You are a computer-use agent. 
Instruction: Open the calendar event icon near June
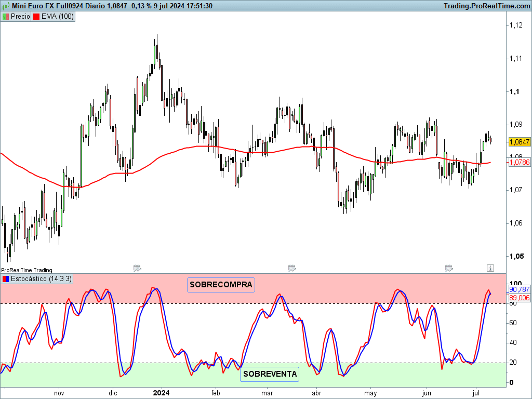[449, 269]
